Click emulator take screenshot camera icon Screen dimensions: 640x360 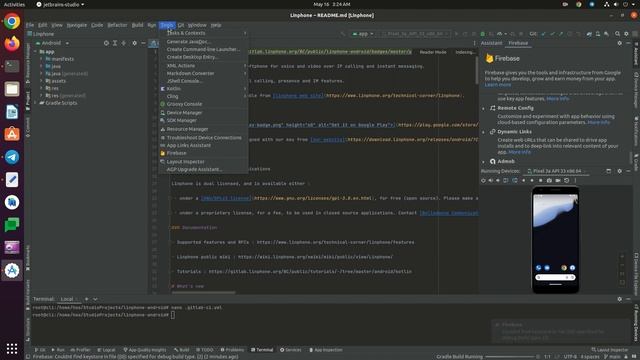(x=549, y=180)
